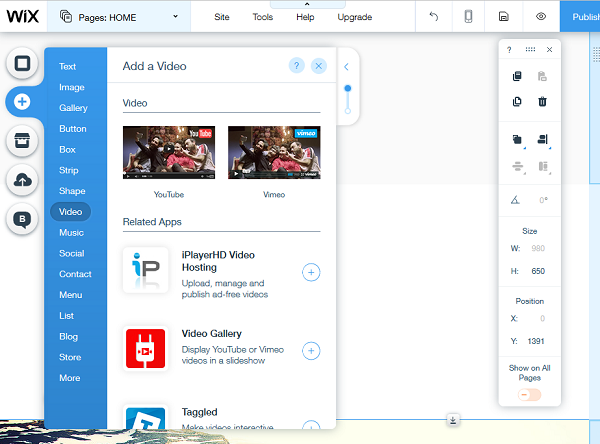Open the Arrange layers icon

click(518, 140)
